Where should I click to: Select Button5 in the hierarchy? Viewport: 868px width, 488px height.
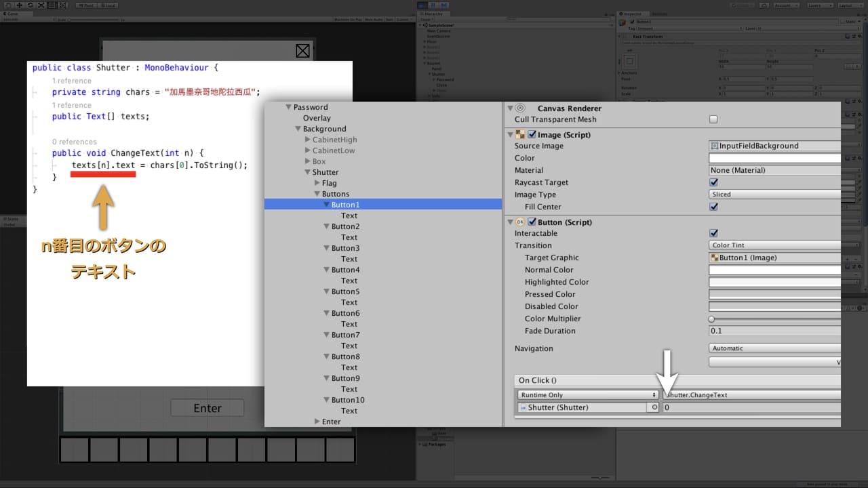345,291
